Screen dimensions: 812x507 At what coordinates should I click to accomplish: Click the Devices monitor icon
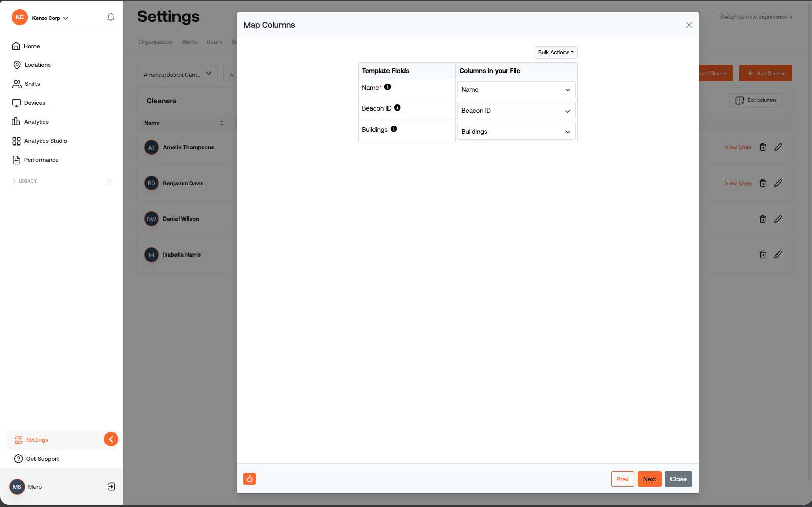[x=16, y=103]
